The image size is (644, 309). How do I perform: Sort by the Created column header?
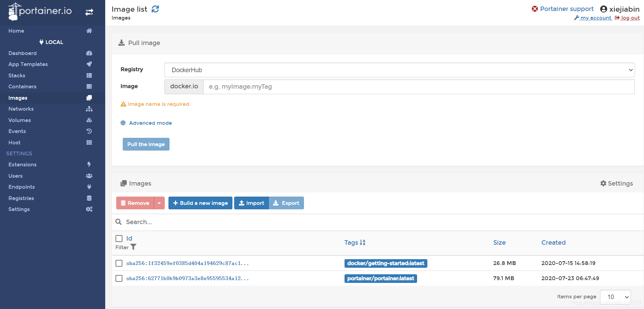553,243
